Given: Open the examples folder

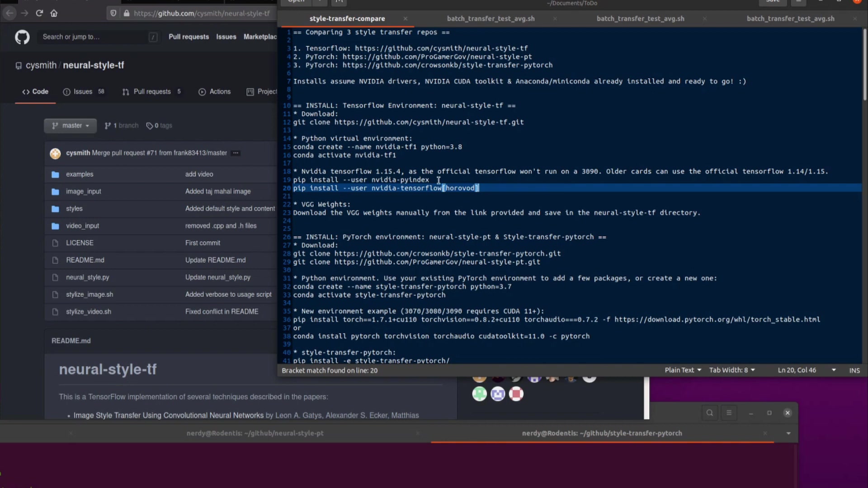Looking at the screenshot, I should click(x=80, y=174).
